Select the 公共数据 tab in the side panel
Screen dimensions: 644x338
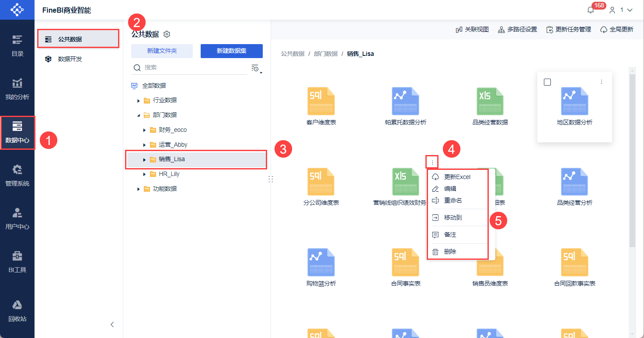pos(78,39)
